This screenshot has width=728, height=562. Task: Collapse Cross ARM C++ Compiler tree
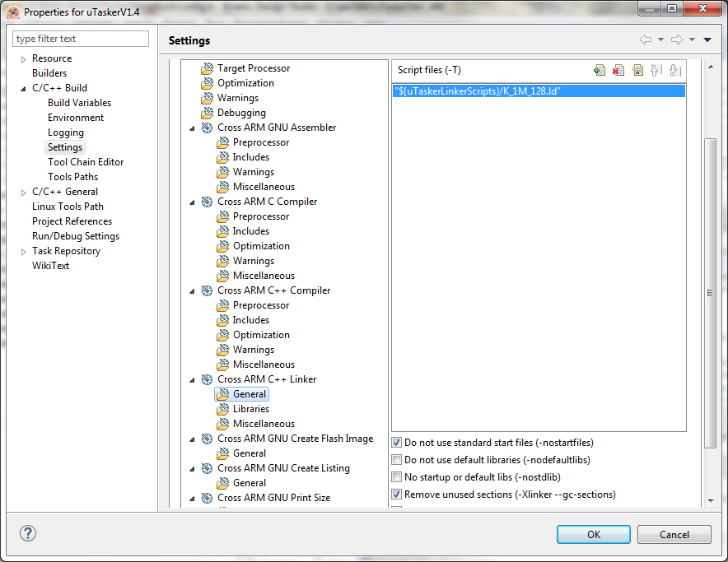(x=192, y=291)
